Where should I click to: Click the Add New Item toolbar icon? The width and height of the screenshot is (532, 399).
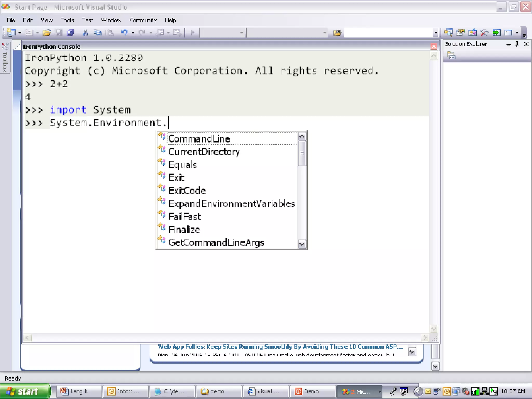click(x=29, y=32)
